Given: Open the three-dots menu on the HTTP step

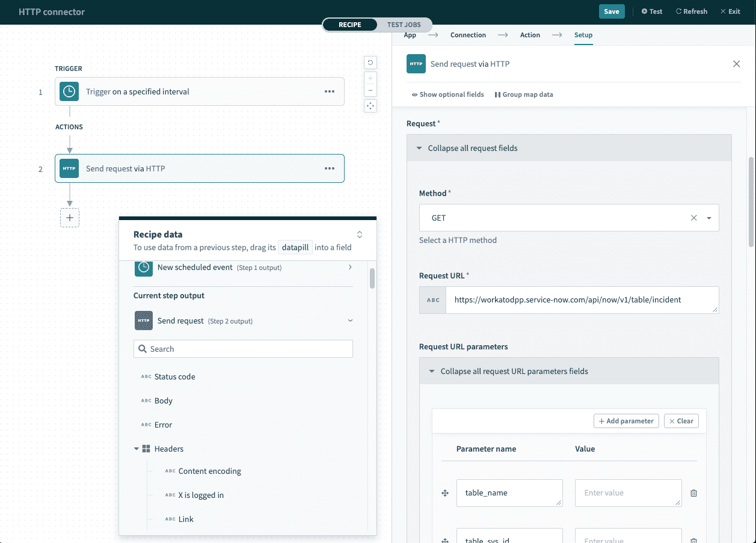Looking at the screenshot, I should [330, 169].
